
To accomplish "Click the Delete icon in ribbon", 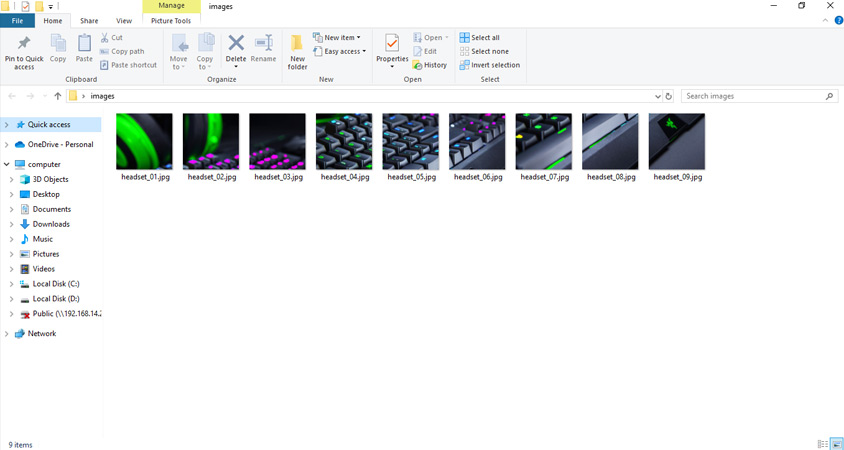I will coord(236,49).
